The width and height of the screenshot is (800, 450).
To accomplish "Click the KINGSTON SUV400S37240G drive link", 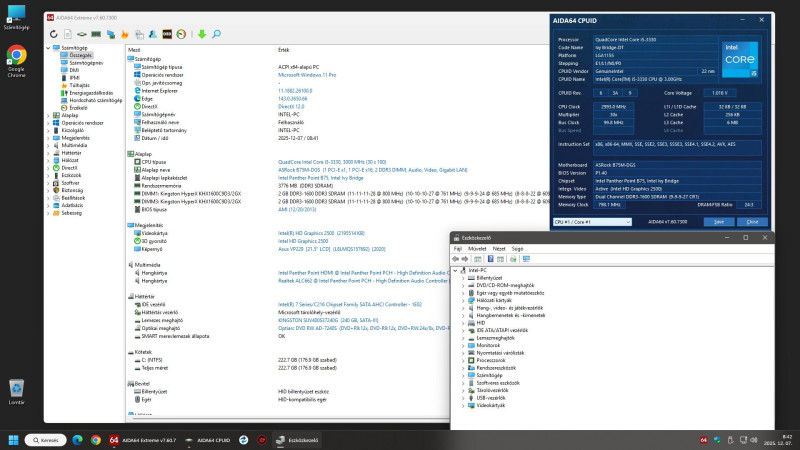I will pyautogui.click(x=328, y=320).
